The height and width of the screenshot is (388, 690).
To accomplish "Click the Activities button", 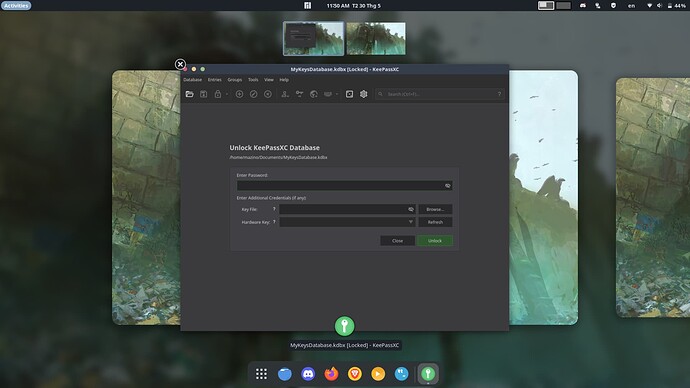I will coord(16,6).
